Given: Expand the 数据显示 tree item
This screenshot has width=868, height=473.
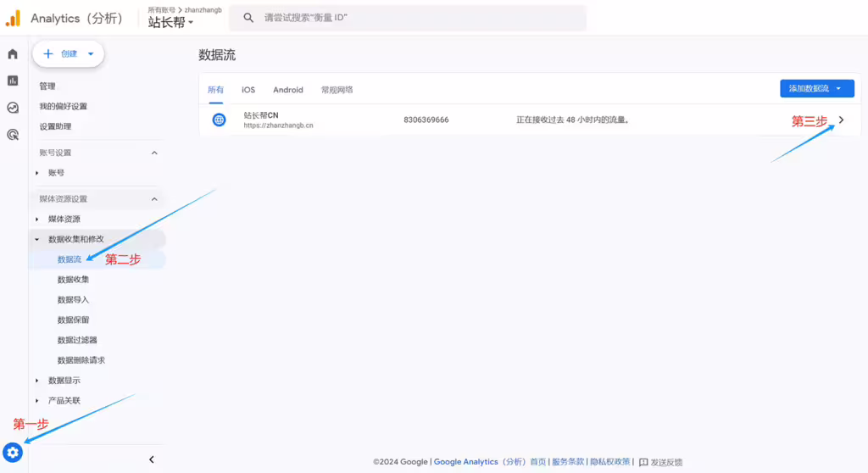Looking at the screenshot, I should tap(64, 381).
